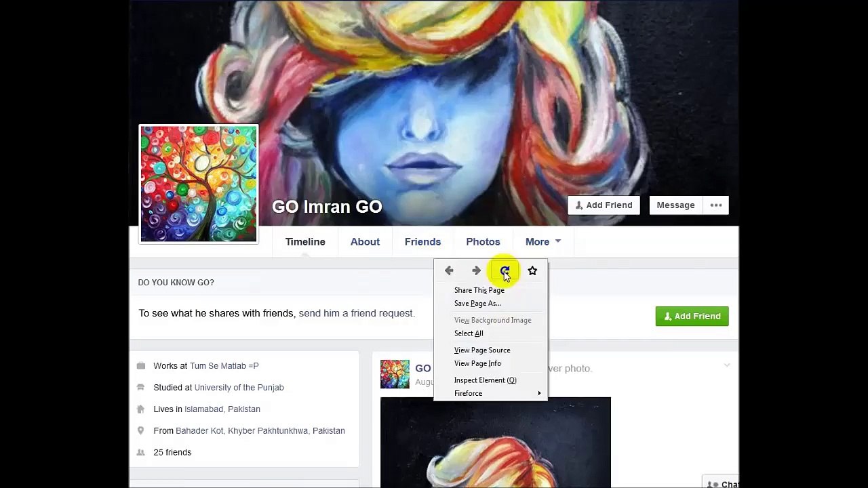Choose View Page Source entry
Viewport: 868px width, 488px height.
click(482, 350)
